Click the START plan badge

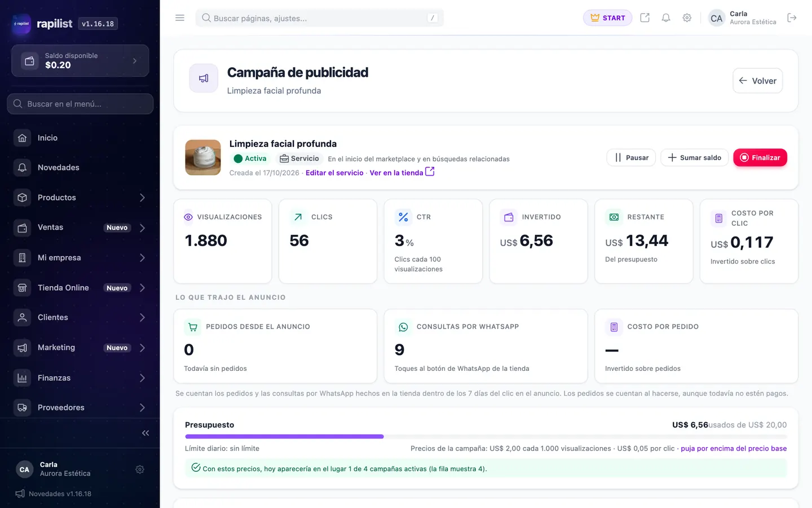point(607,18)
